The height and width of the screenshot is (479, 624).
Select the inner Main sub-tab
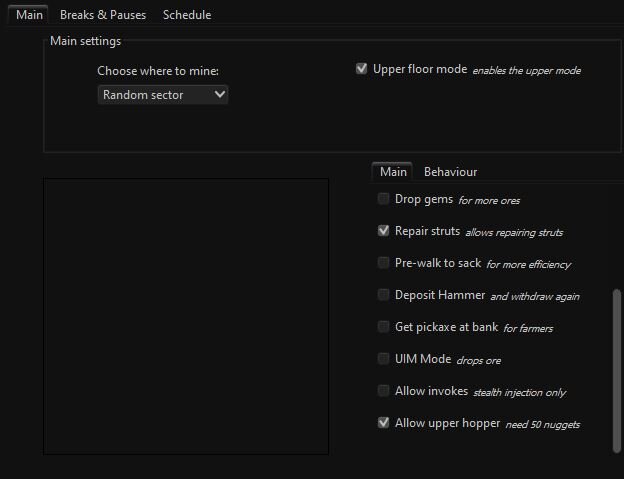tap(393, 172)
